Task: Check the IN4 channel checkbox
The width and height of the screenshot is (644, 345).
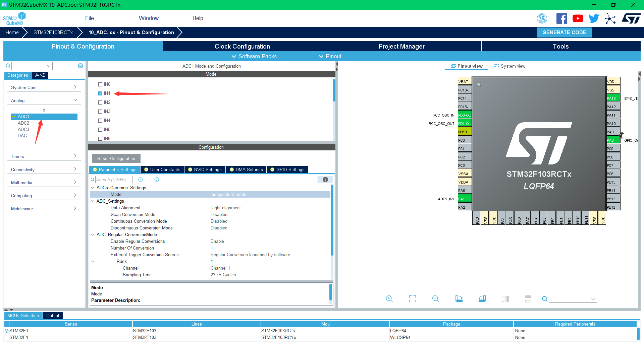Action: pyautogui.click(x=100, y=121)
